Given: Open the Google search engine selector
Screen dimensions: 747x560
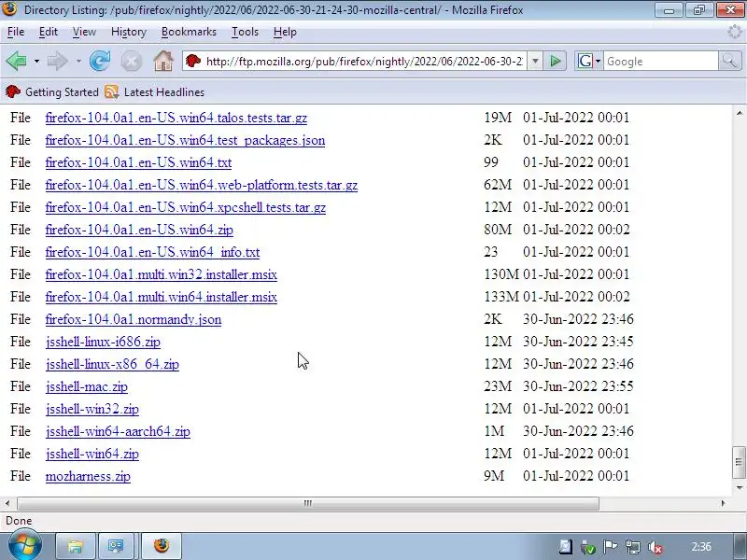Looking at the screenshot, I should 588,61.
